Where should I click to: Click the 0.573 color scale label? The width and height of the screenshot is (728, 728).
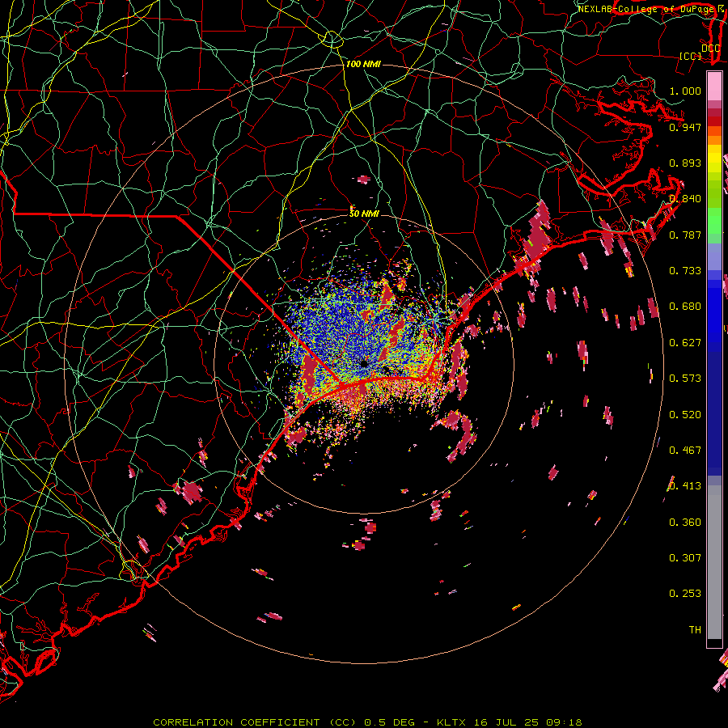(x=685, y=378)
